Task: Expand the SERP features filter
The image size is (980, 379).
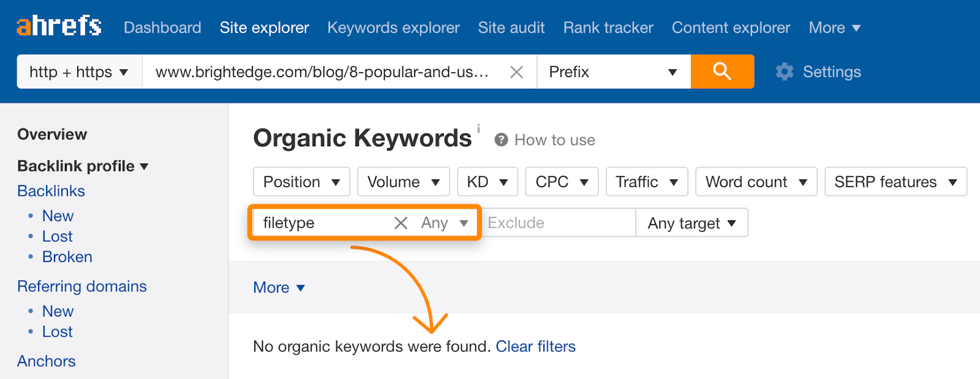Action: [x=895, y=182]
